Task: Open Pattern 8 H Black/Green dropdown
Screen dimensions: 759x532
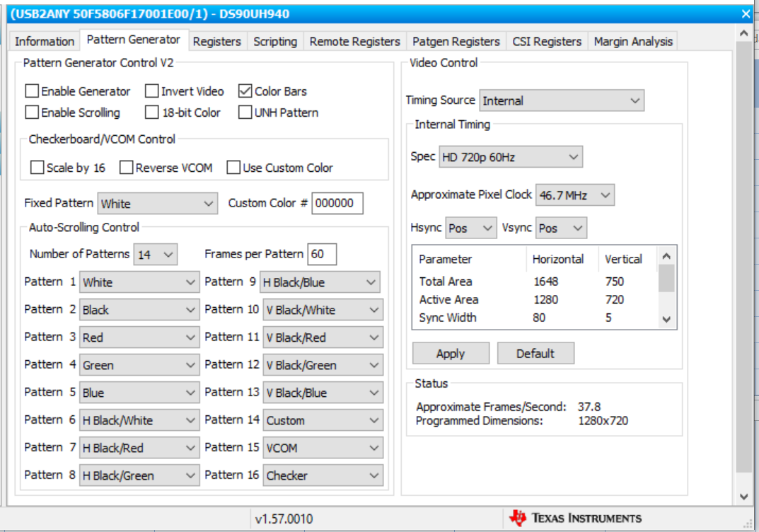Action: (x=139, y=475)
